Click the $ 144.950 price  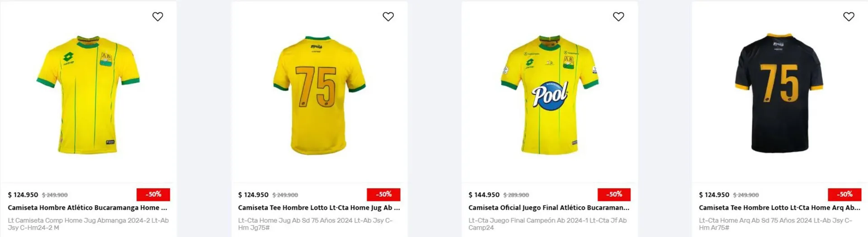click(x=484, y=195)
